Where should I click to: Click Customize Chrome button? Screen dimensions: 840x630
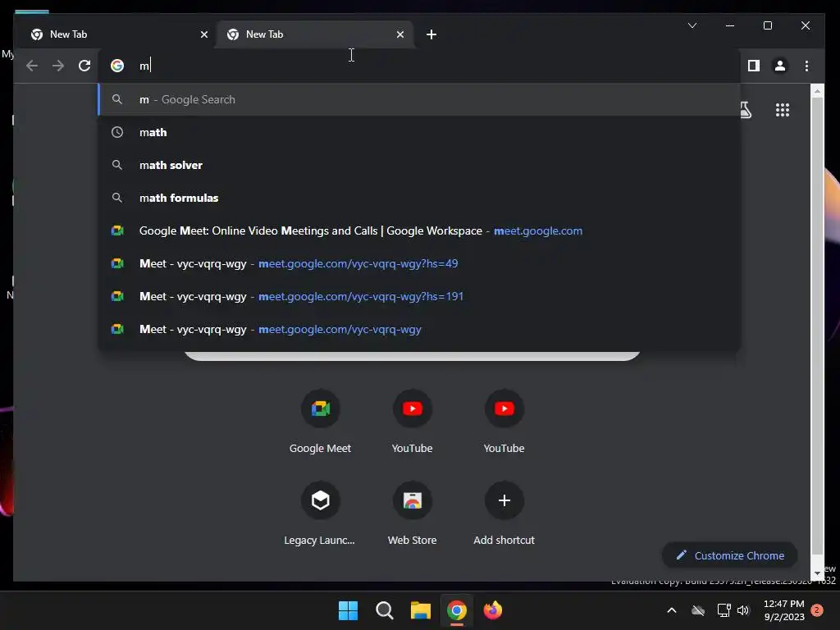click(x=729, y=555)
